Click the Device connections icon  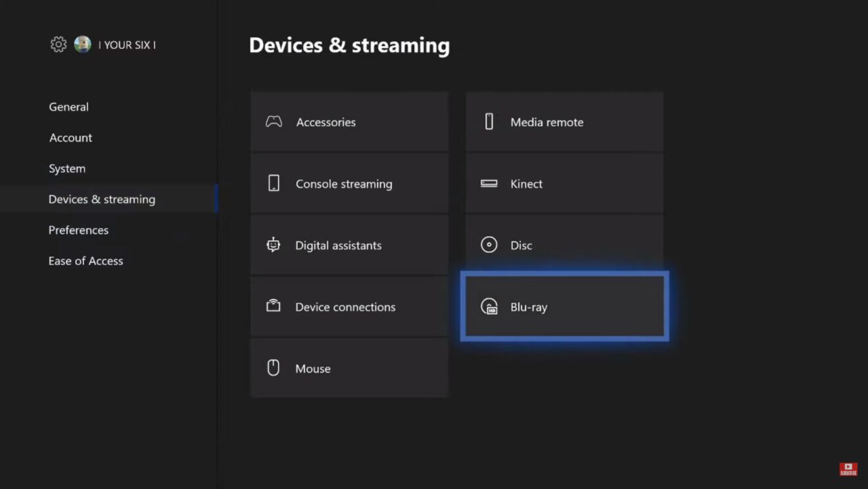pos(274,306)
